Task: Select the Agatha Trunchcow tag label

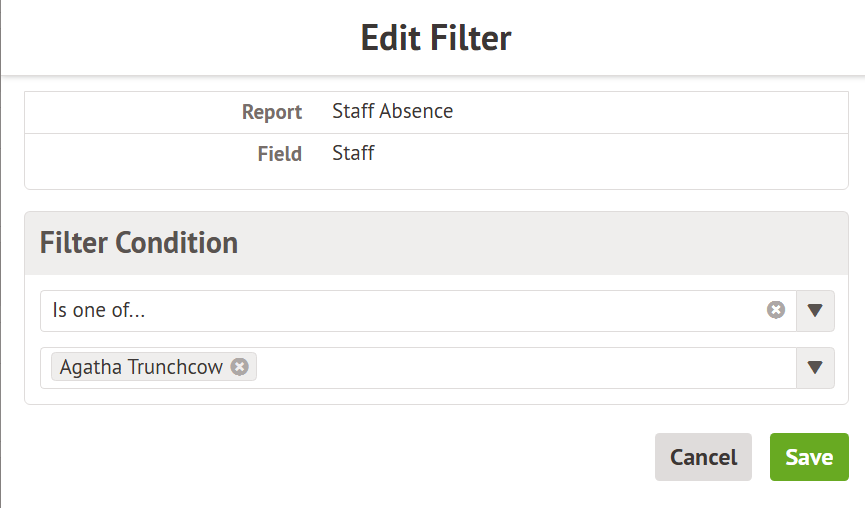Action: (141, 367)
